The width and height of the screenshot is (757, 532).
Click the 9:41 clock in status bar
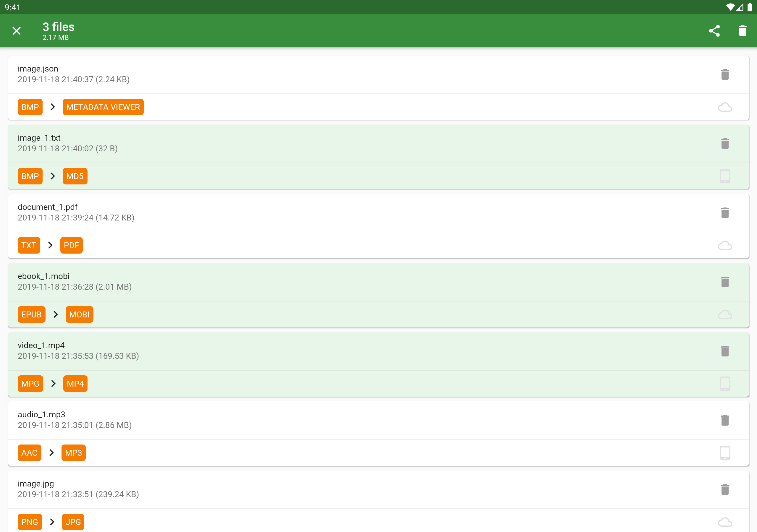point(12,7)
